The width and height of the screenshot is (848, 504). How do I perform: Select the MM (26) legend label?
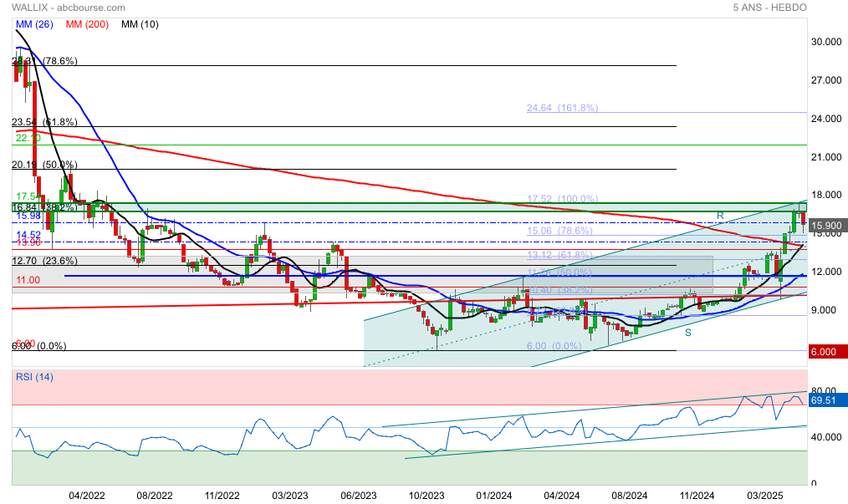pyautogui.click(x=34, y=24)
